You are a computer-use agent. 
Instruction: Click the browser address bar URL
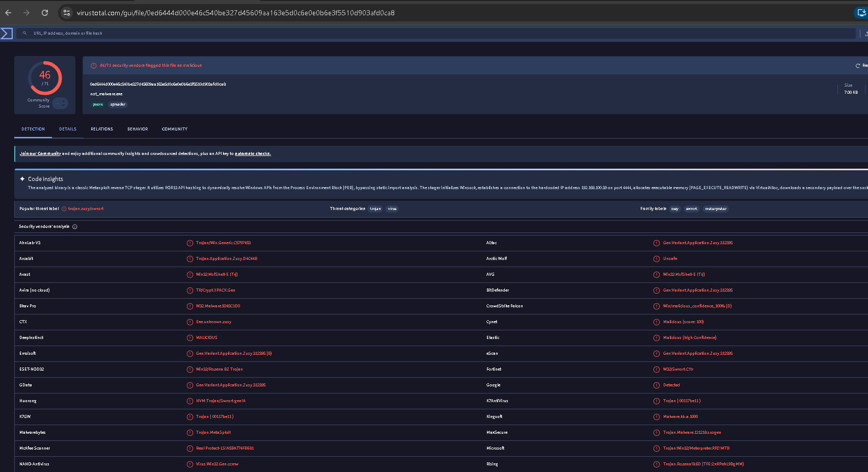(236, 13)
